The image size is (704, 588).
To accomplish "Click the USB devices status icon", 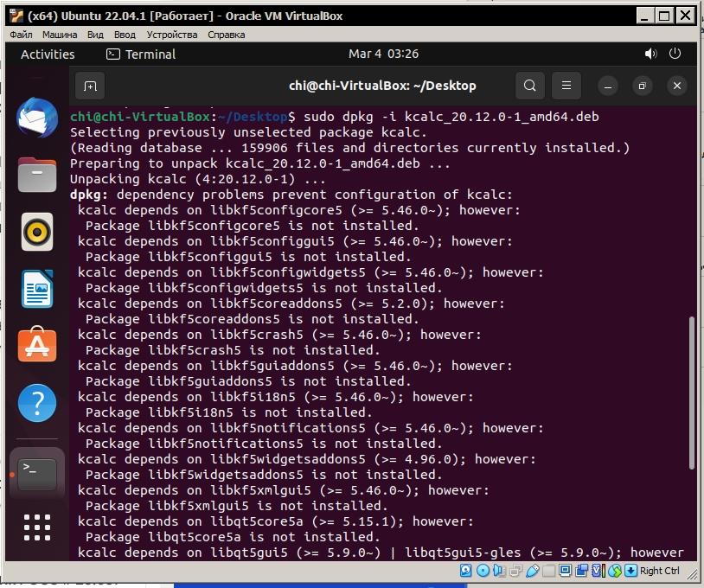I will point(533,571).
